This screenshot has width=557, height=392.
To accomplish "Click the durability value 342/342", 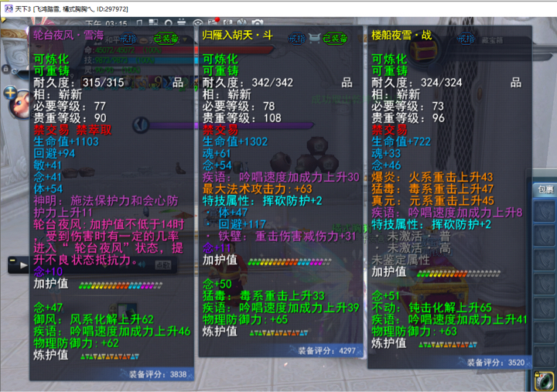I will click(x=272, y=83).
